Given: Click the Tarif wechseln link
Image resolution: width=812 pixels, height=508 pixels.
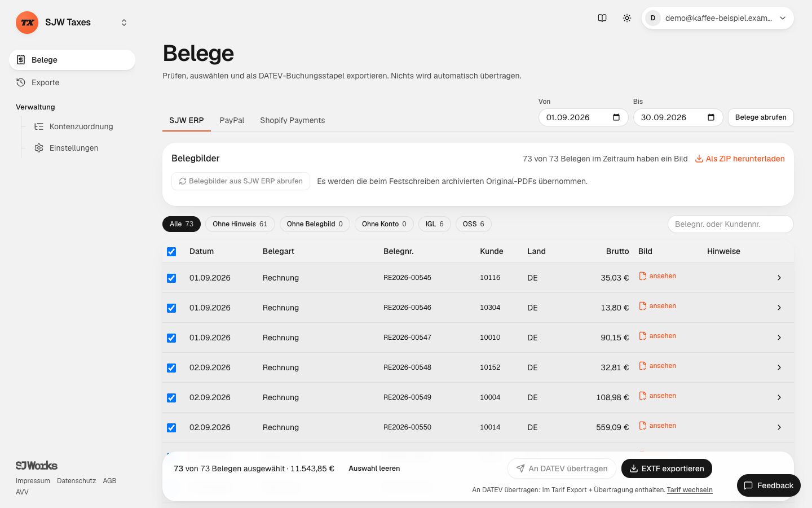Looking at the screenshot, I should click(x=690, y=490).
